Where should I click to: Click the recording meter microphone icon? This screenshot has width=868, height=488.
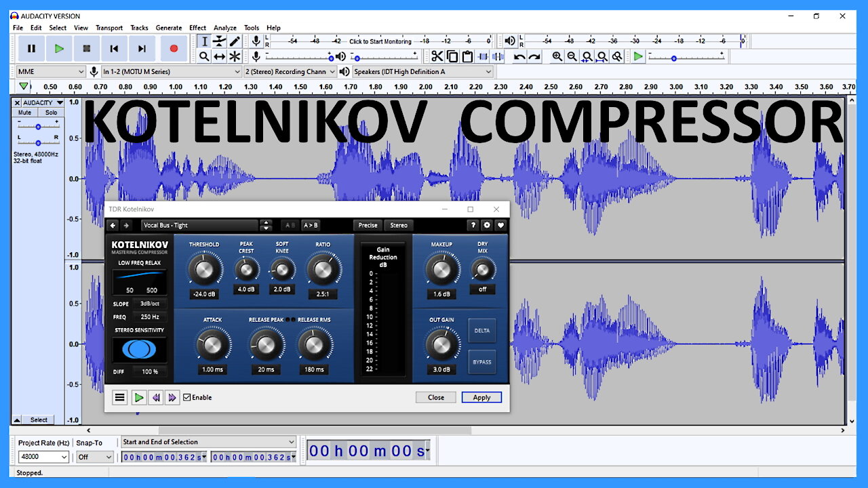click(x=256, y=41)
